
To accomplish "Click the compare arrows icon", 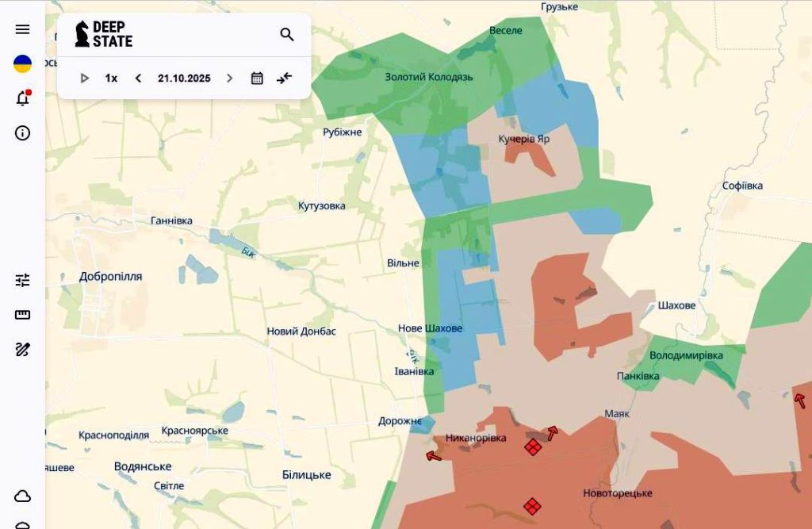I will point(284,78).
